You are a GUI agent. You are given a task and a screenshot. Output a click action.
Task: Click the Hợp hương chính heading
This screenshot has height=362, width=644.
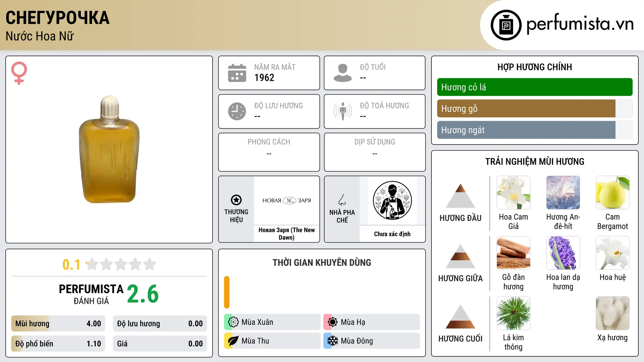(535, 67)
